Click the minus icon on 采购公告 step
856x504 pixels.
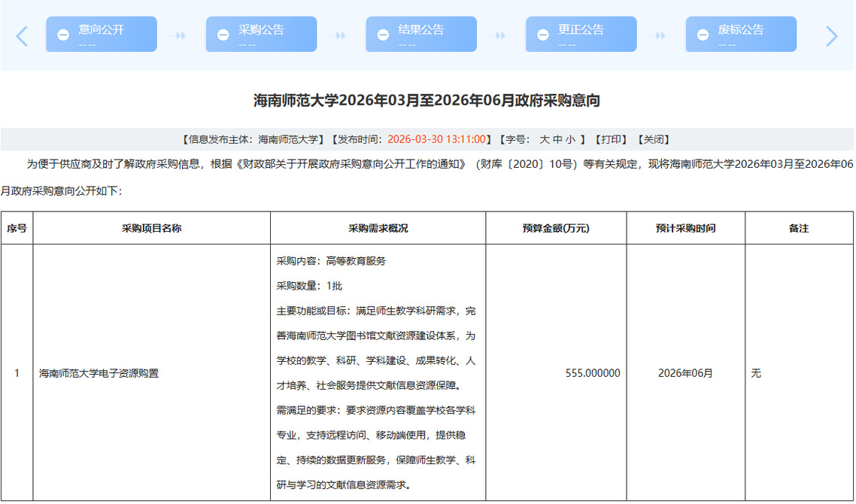(x=223, y=35)
